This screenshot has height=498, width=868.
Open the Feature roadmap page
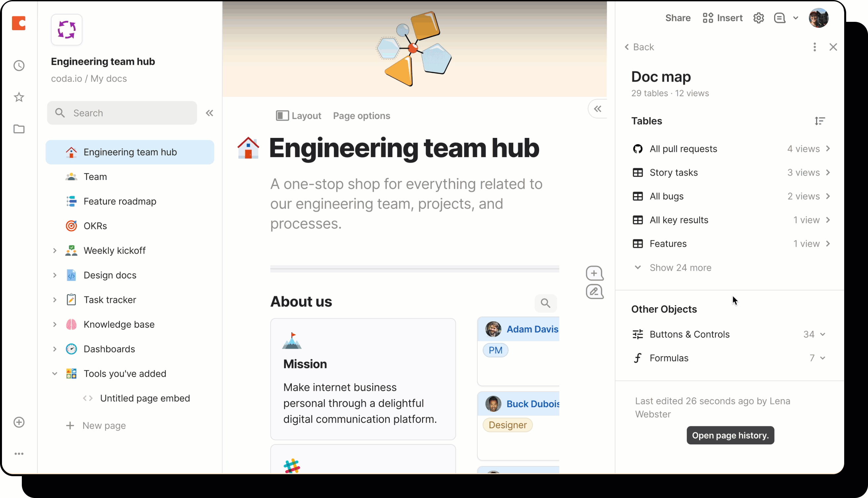click(x=120, y=201)
